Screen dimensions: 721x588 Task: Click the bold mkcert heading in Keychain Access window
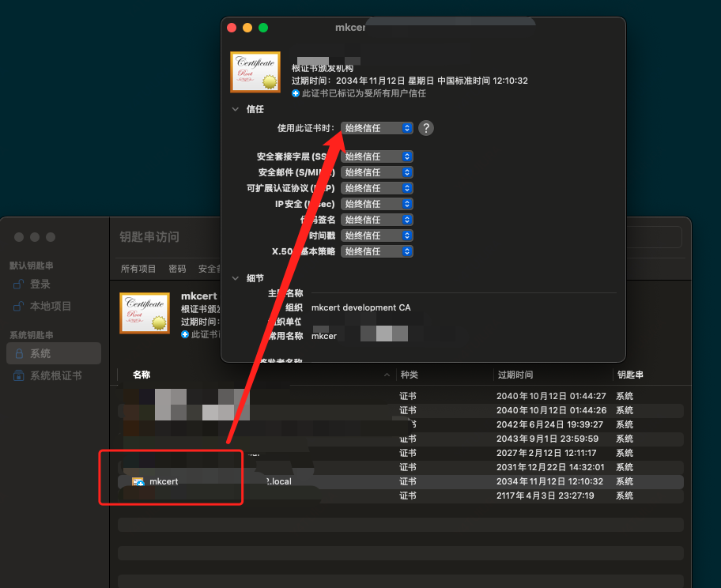(198, 296)
